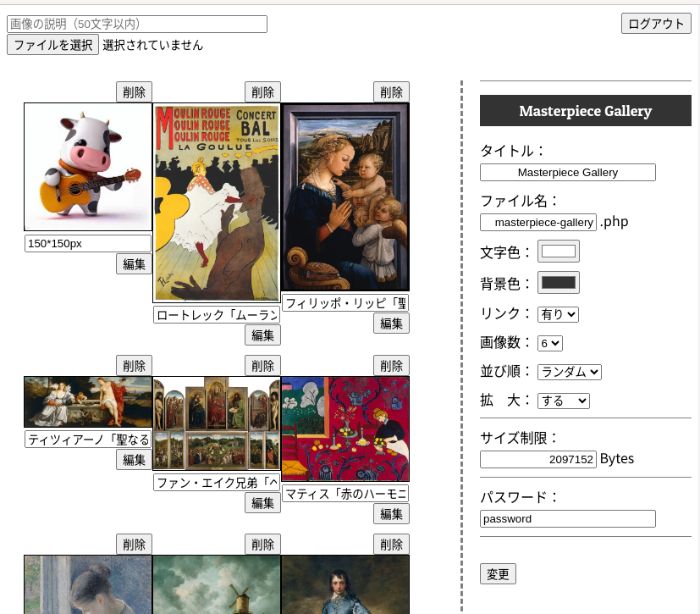The height and width of the screenshot is (614, 700).
Task: Open the Van Eyck Ghent altarpiece thumbnail
Action: click(x=217, y=423)
